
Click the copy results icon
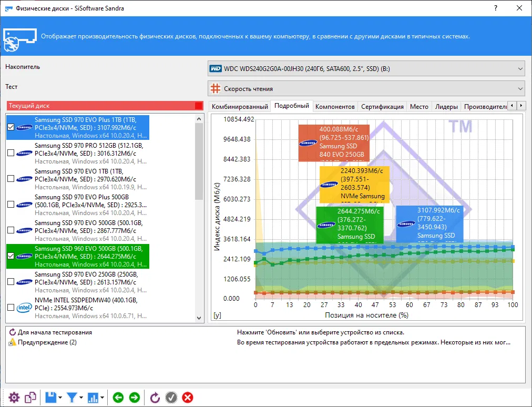(x=30, y=398)
